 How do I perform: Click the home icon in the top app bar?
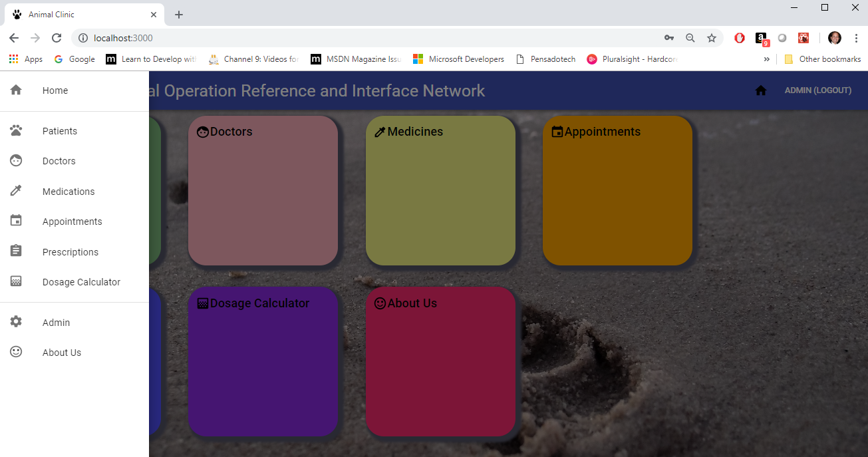761,90
